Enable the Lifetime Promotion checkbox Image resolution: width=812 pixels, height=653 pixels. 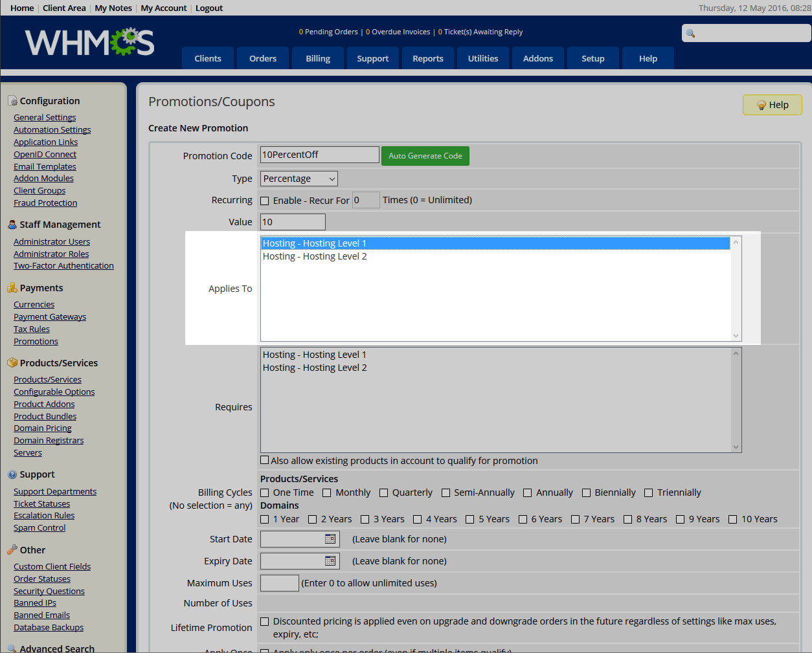pyautogui.click(x=265, y=621)
